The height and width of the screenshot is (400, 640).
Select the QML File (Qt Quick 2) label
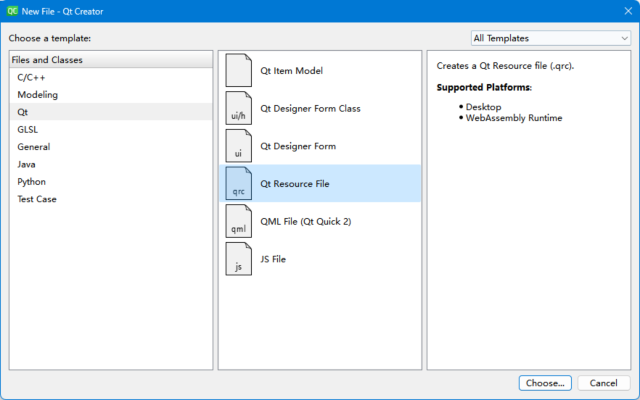pos(305,221)
